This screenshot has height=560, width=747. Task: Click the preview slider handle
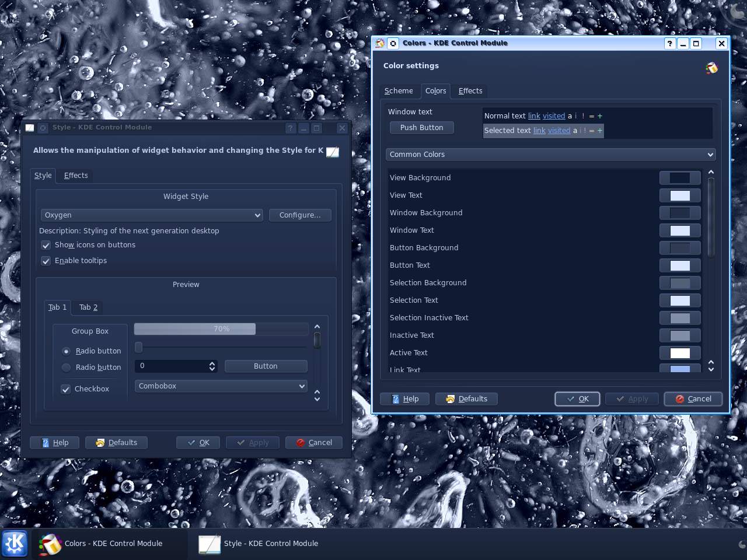tap(138, 348)
